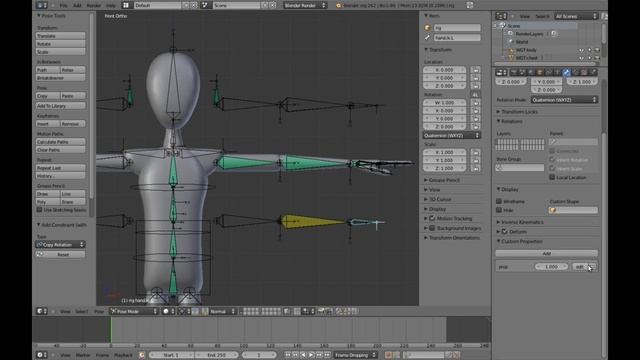This screenshot has width=640, height=360.
Task: Click the edit button beside prop
Action: 580,267
